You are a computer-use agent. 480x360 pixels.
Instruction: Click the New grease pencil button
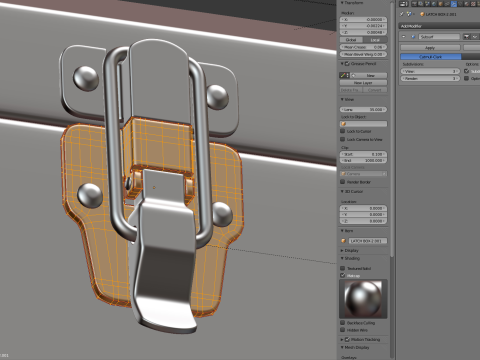[x=370, y=75]
